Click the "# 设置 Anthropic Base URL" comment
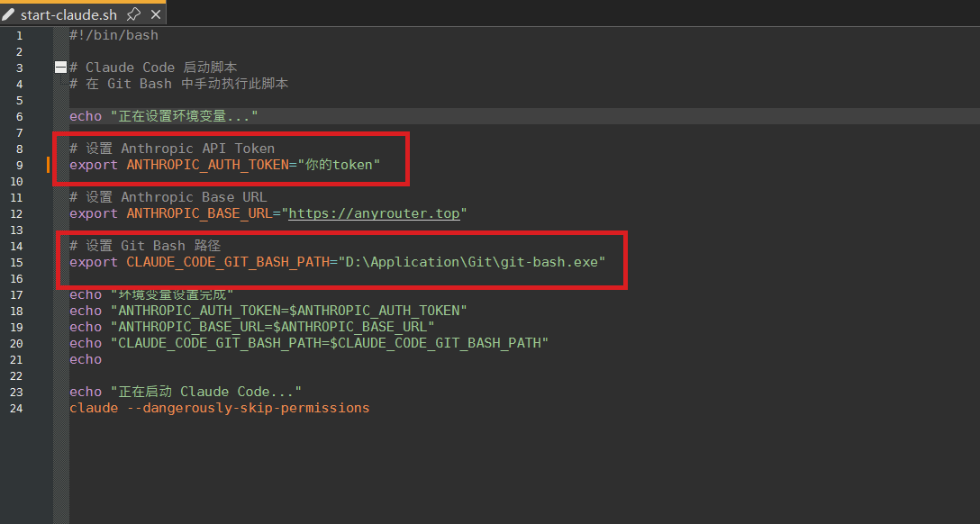The image size is (980, 524). tap(168, 197)
